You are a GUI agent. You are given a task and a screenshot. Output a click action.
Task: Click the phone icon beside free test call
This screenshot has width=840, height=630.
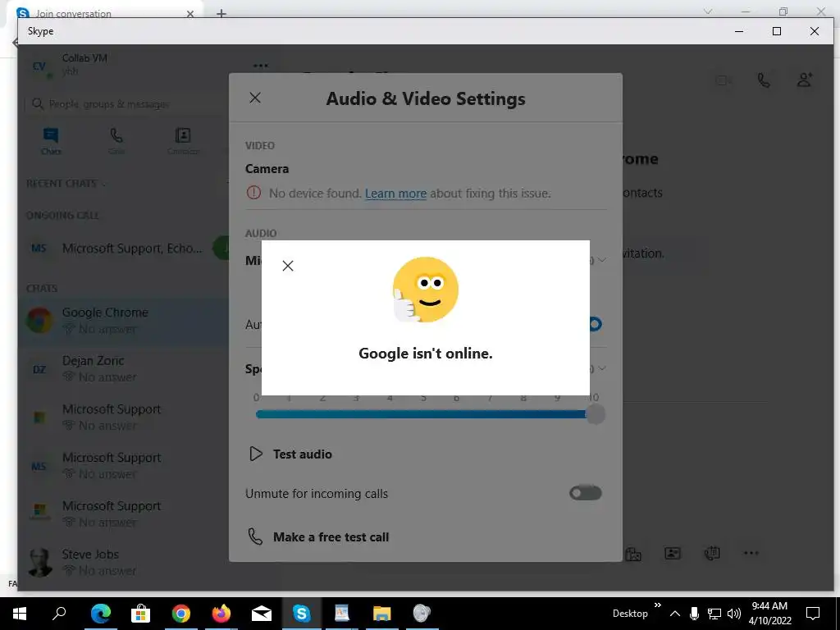click(x=256, y=536)
